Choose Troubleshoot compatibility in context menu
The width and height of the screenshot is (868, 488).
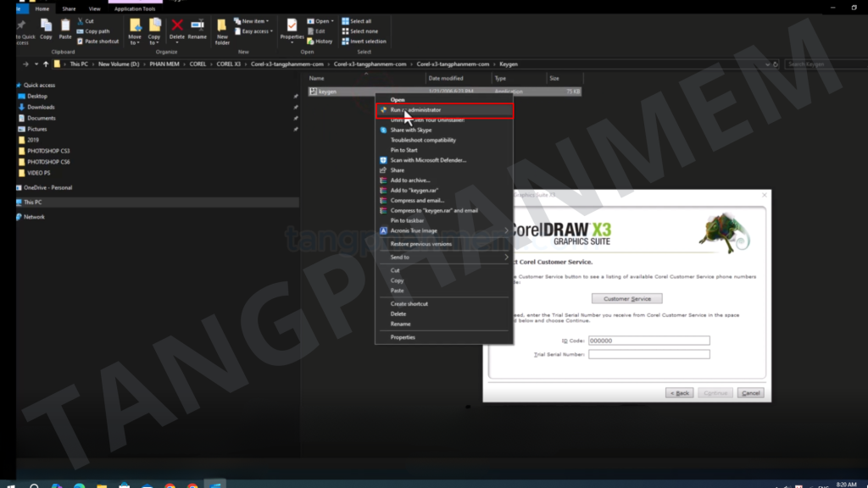point(423,140)
